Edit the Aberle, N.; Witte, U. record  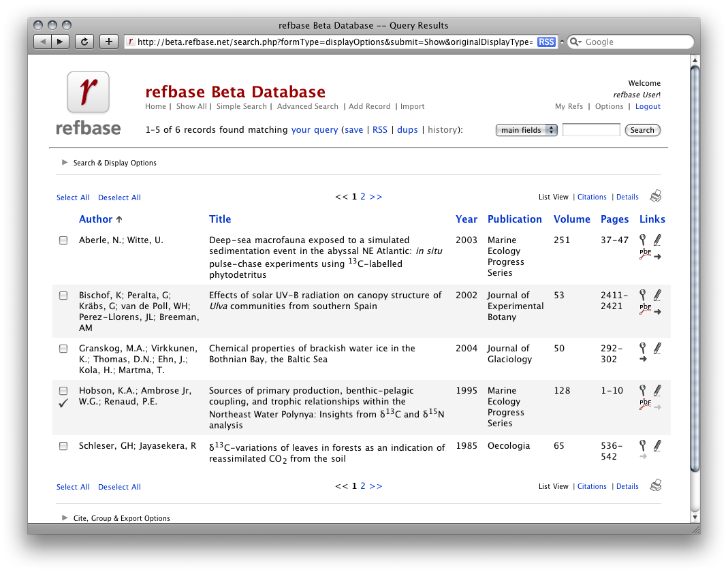point(657,240)
